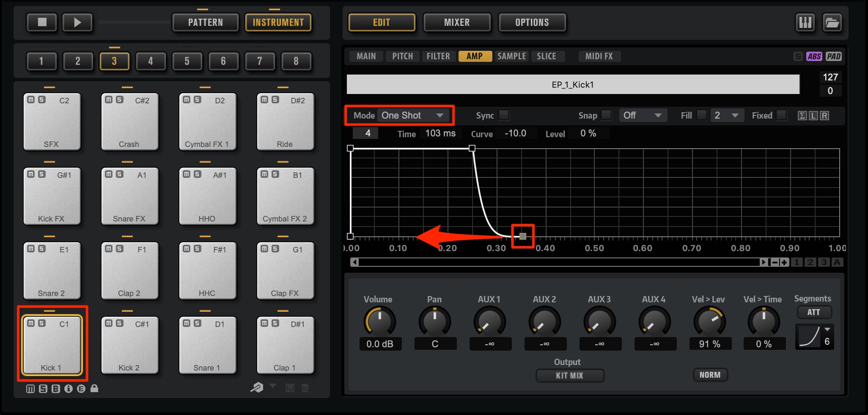Open the MIXER page
The height and width of the screenshot is (415, 868).
pos(457,22)
